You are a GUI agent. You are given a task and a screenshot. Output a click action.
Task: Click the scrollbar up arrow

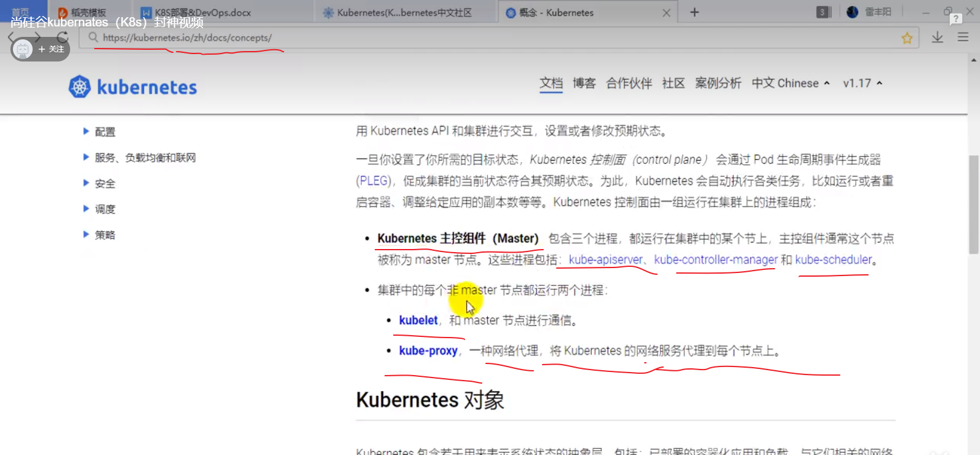point(973,60)
